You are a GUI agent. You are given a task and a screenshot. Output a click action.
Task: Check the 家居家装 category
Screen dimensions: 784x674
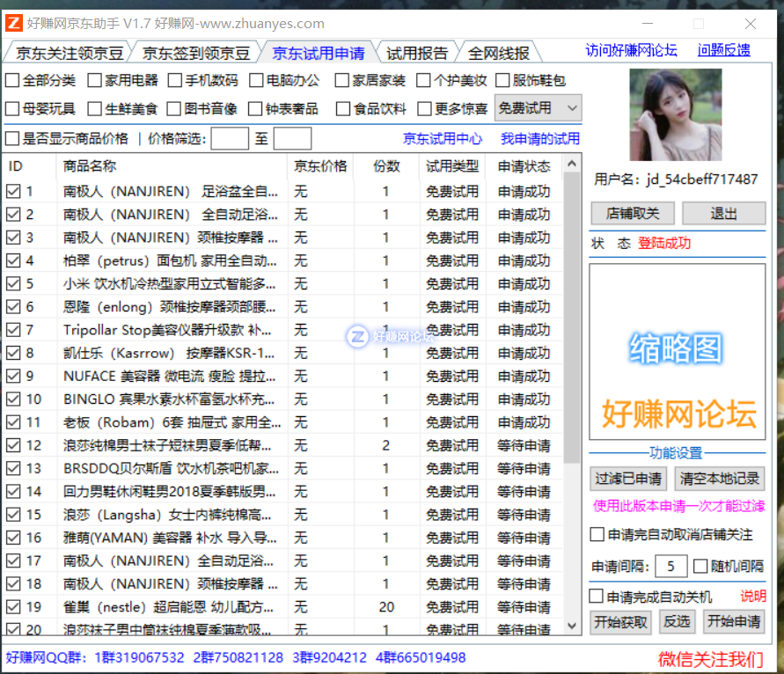[342, 80]
